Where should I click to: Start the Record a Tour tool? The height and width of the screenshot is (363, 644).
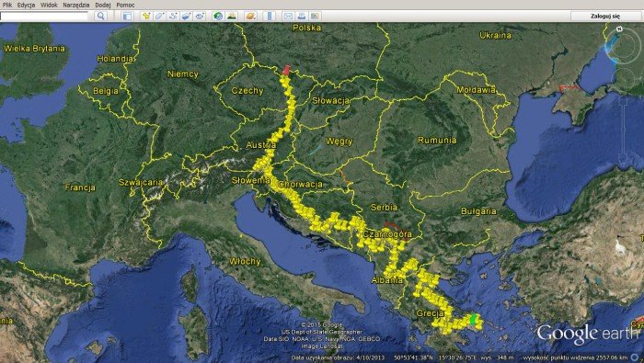[200, 16]
